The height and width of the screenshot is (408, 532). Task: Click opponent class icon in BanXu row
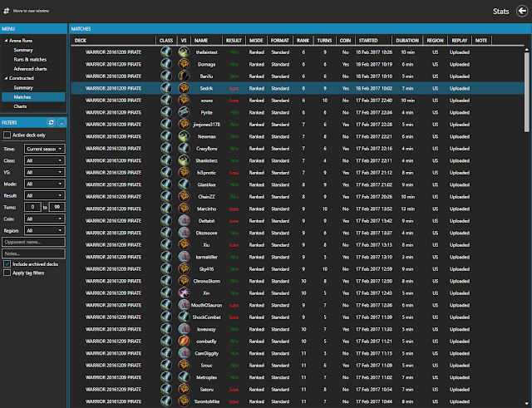(x=184, y=76)
